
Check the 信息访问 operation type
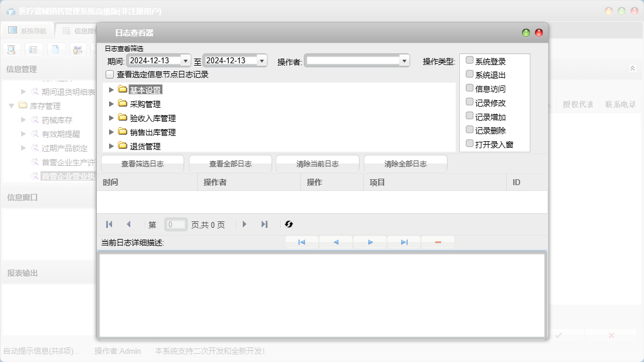click(x=469, y=88)
